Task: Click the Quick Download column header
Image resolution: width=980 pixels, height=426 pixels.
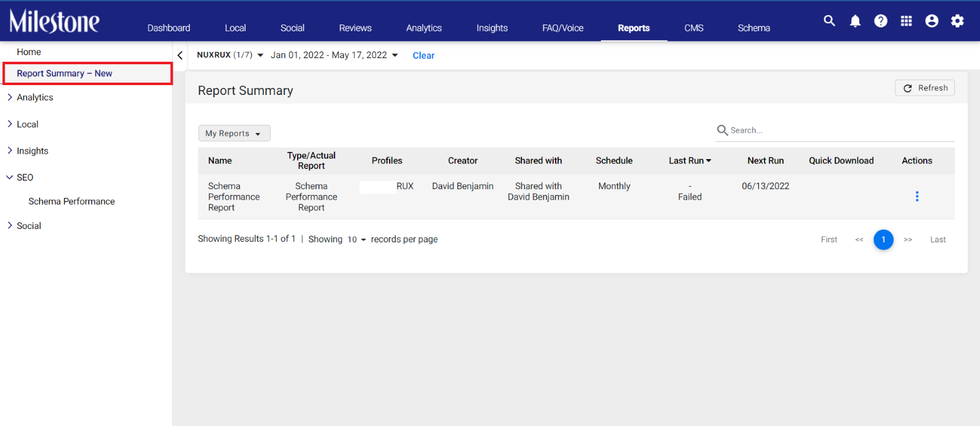Action: [842, 160]
